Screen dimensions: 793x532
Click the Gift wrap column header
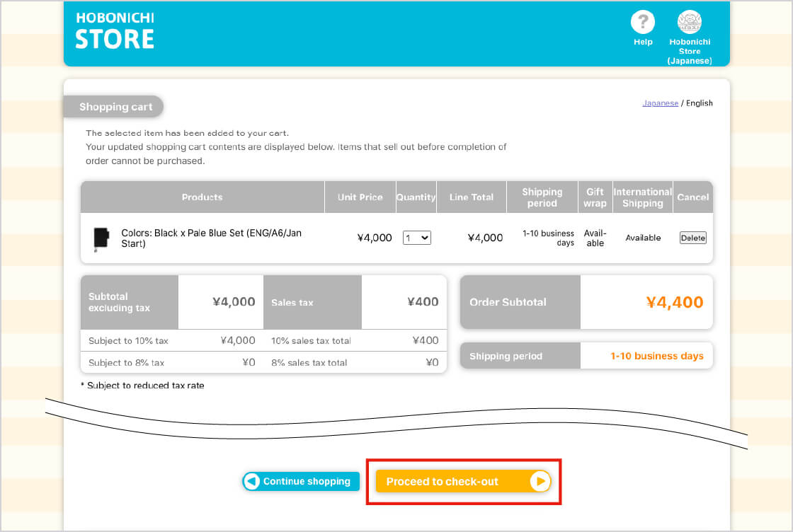595,197
